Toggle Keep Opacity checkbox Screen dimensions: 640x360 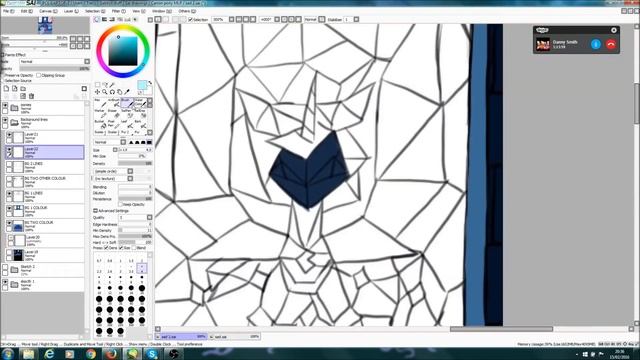click(x=121, y=204)
